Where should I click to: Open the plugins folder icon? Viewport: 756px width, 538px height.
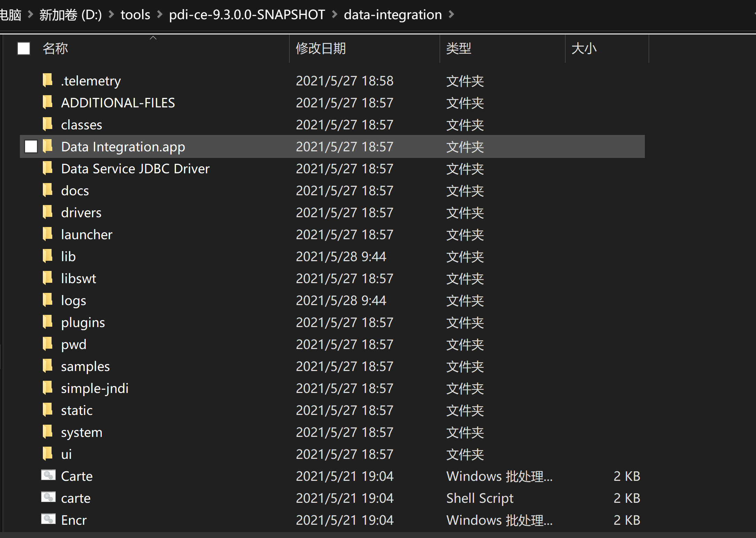click(x=48, y=322)
